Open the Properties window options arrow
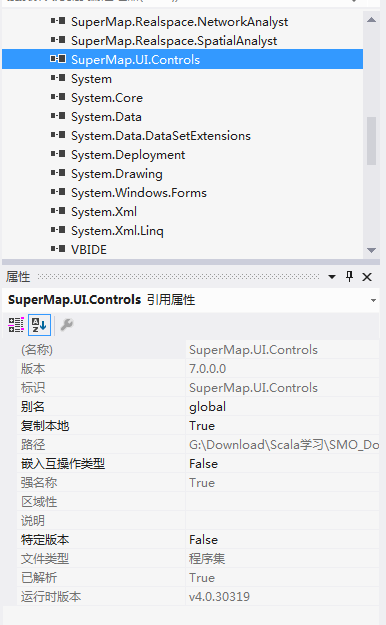This screenshot has width=386, height=625. pyautogui.click(x=332, y=277)
